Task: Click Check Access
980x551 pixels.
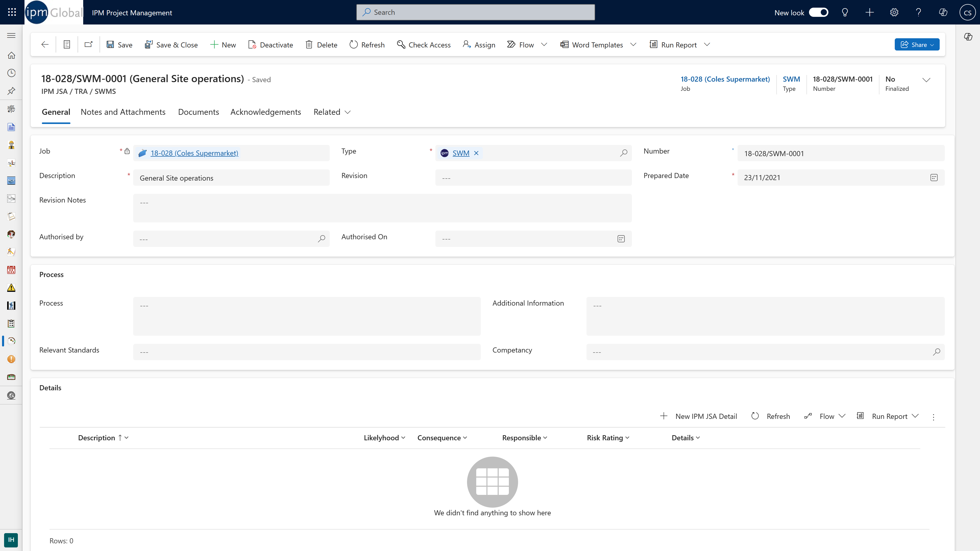Action: 424,44
